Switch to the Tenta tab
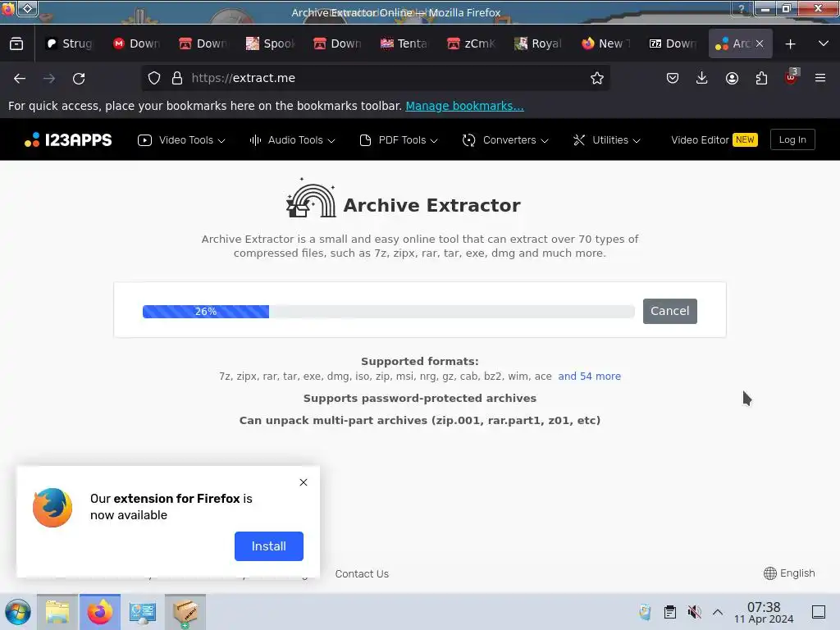Screen dimensions: 840x630 (404, 43)
